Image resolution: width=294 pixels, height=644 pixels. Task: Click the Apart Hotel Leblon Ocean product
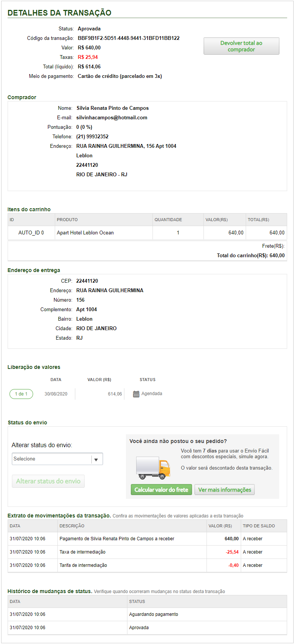(x=85, y=233)
